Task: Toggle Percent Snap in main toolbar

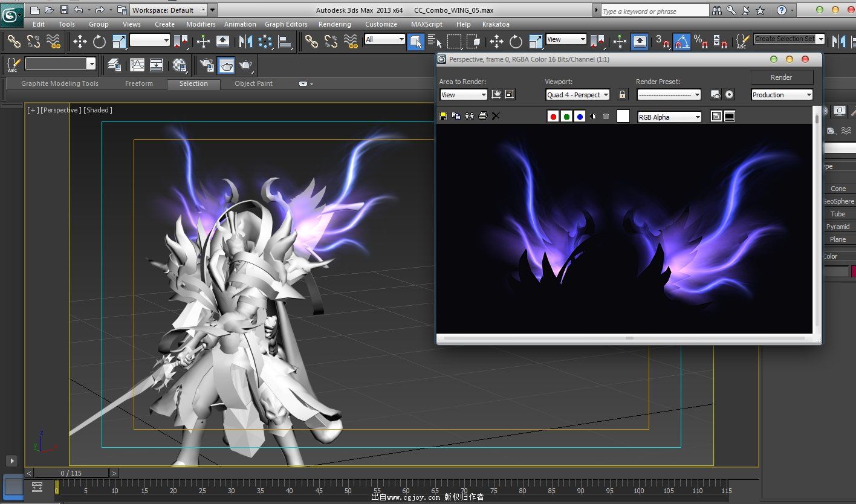Action: point(701,41)
